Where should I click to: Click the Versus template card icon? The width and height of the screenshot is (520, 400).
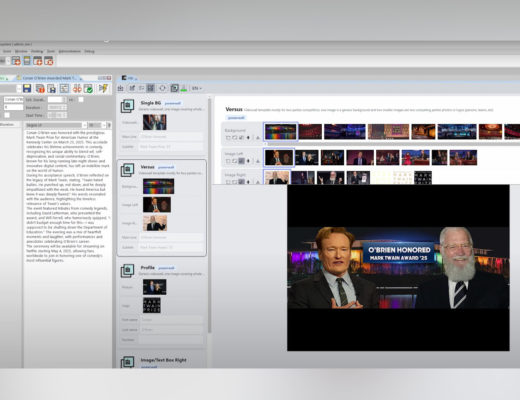pos(127,170)
